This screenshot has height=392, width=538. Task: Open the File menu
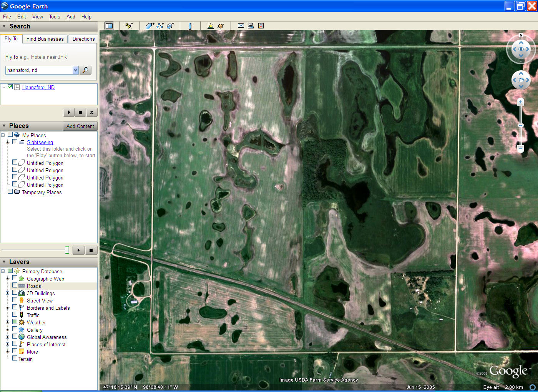pyautogui.click(x=7, y=17)
